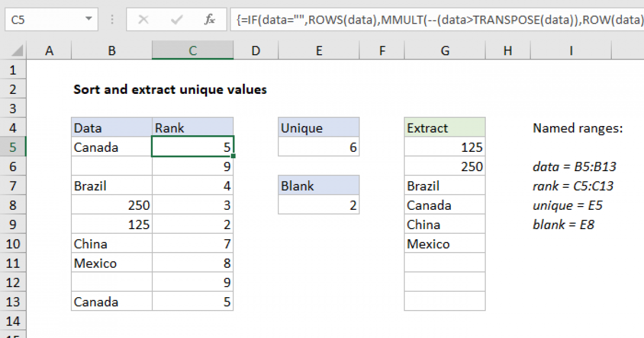This screenshot has width=644, height=338.
Task: Expand the Name Box dropdown arrow
Action: click(x=88, y=20)
